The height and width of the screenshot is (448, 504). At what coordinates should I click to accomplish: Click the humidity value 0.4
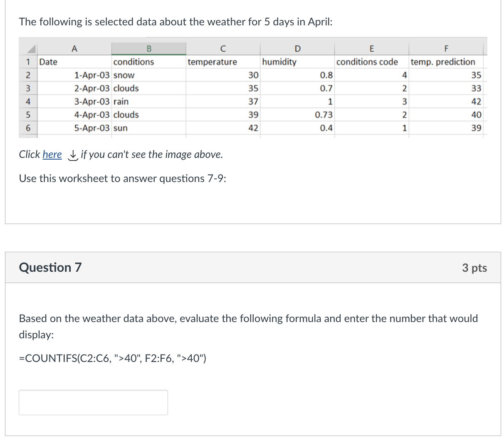coord(326,128)
